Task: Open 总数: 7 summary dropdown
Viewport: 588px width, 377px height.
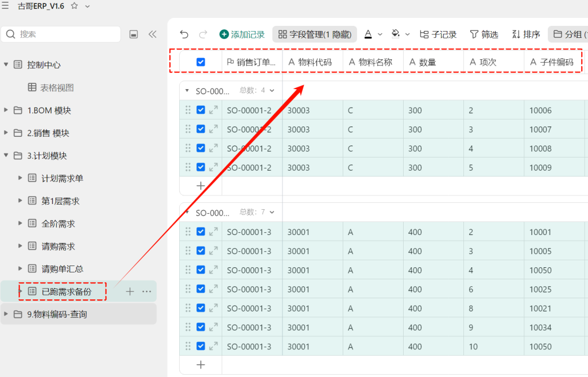Action: pos(257,212)
